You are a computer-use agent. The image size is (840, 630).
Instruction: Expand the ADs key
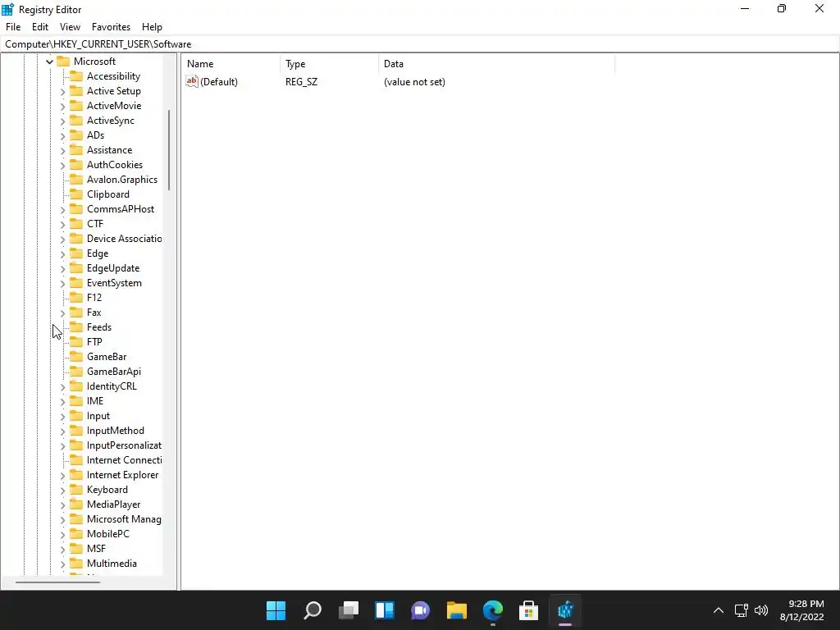[x=62, y=135]
